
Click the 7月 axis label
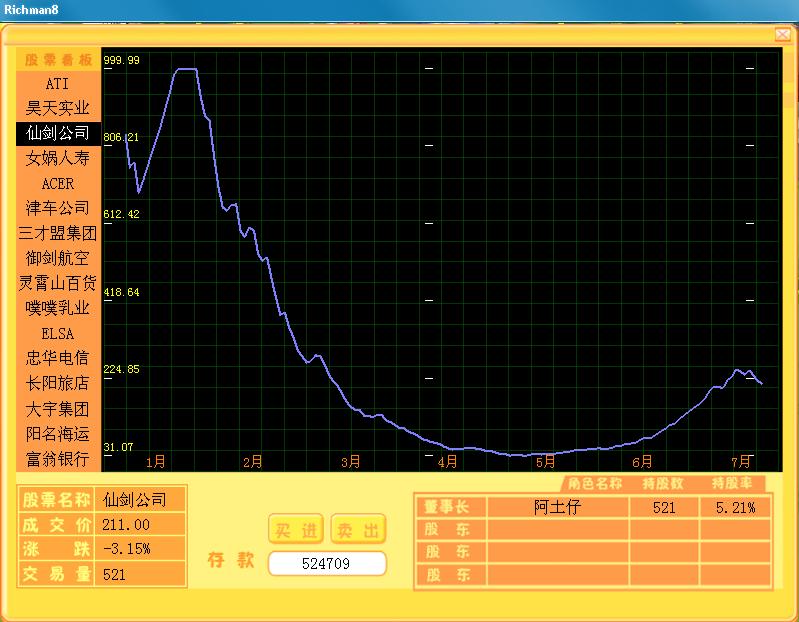pyautogui.click(x=741, y=462)
